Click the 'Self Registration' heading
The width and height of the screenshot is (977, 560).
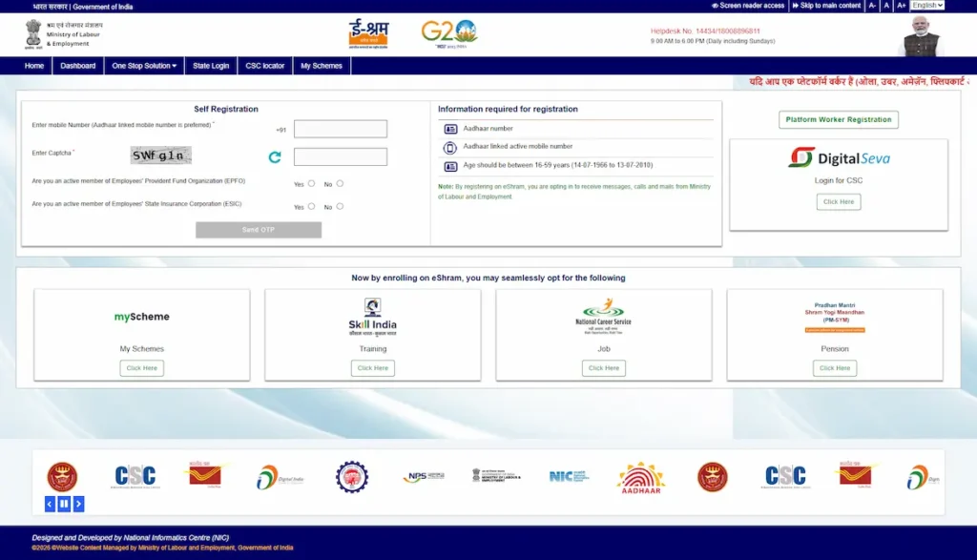coord(225,109)
